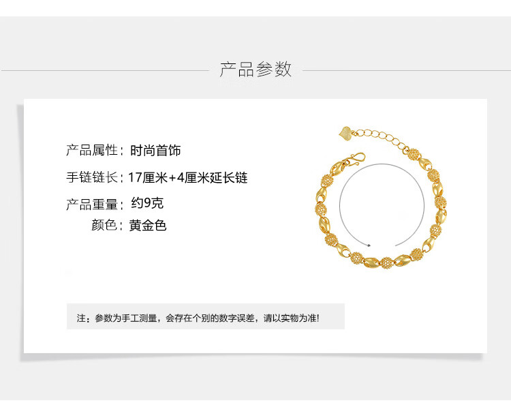Click the 产品重量 label
The width and height of the screenshot is (511, 420).
point(91,205)
